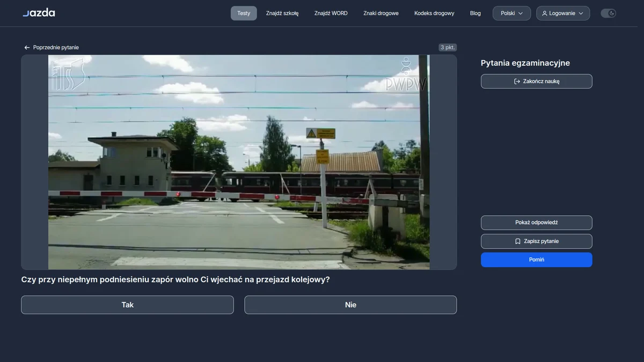This screenshot has width=644, height=362.
Task: Reveal answer with Pokaż odpowiedź
Action: pos(537,223)
